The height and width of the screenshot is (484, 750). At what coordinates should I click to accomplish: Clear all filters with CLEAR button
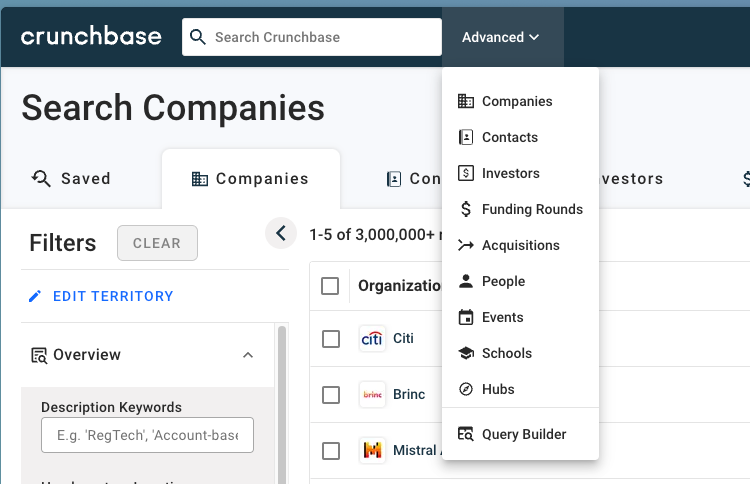click(157, 243)
